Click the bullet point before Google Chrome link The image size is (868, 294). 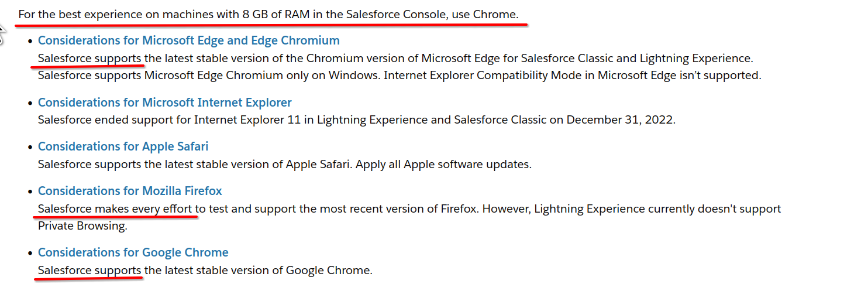[31, 253]
